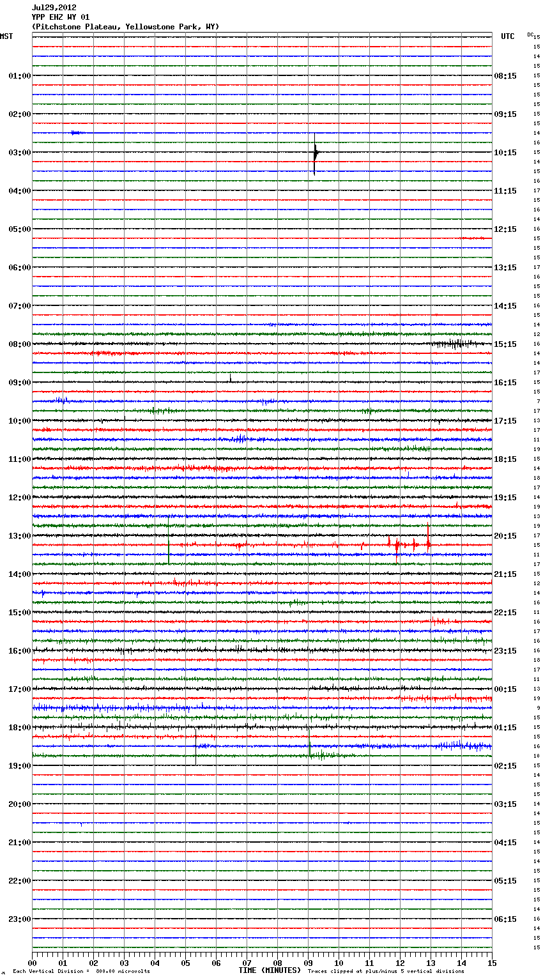Select the 03 minute label on time axis

pos(124,963)
